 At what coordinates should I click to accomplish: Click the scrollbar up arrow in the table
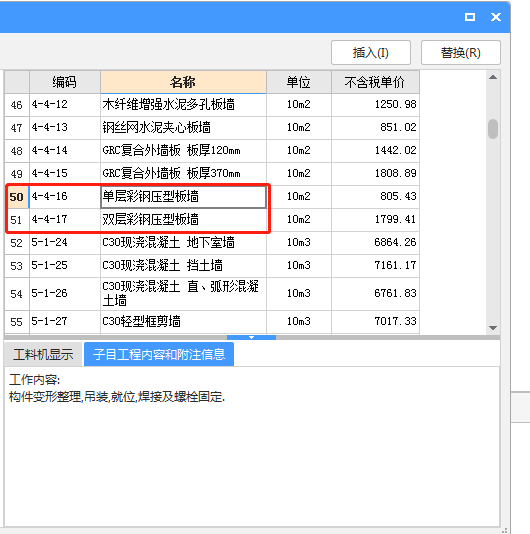point(493,77)
